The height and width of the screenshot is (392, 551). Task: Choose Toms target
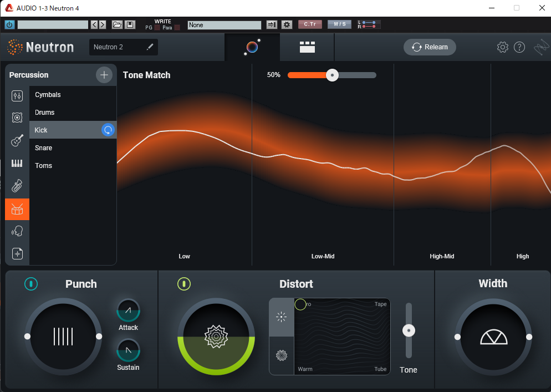73,166
